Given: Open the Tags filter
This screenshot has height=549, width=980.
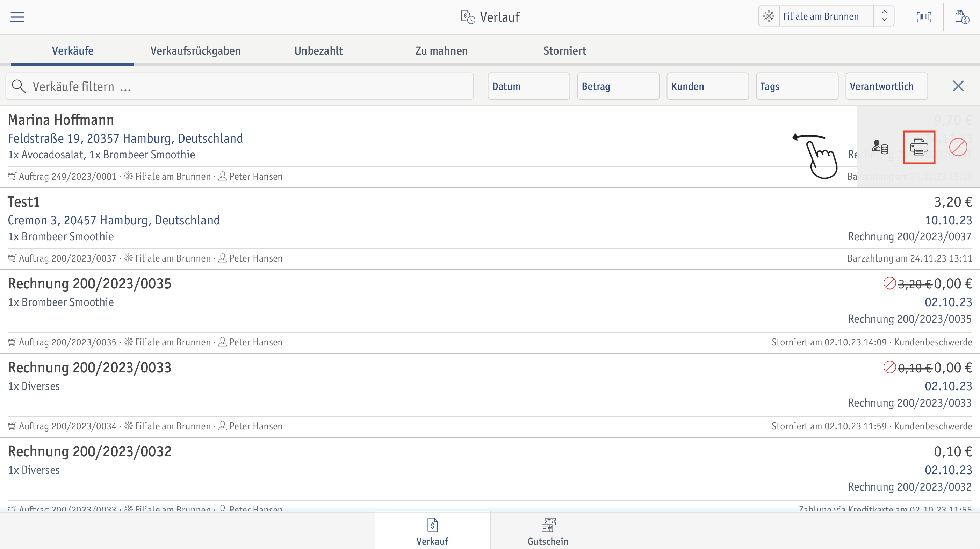Looking at the screenshot, I should [797, 86].
